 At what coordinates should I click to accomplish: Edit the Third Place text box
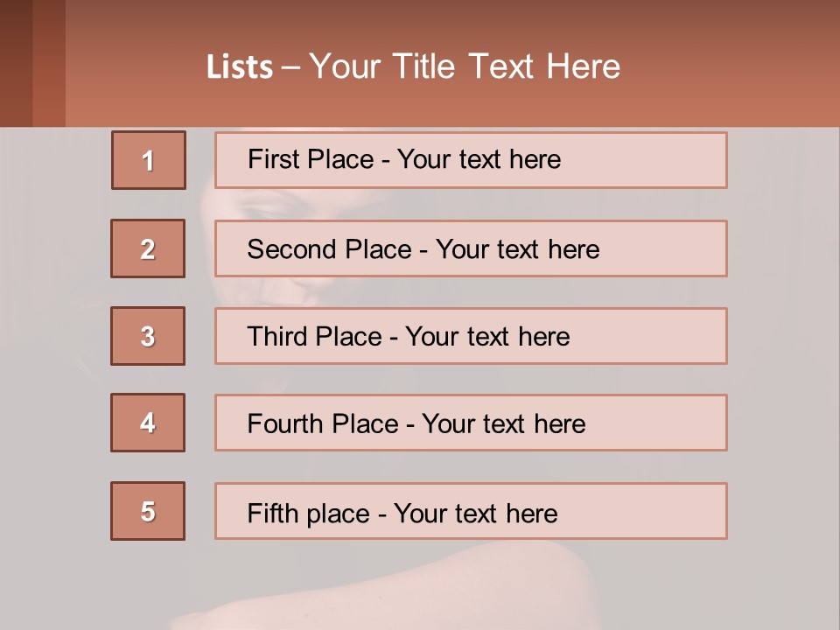[471, 336]
